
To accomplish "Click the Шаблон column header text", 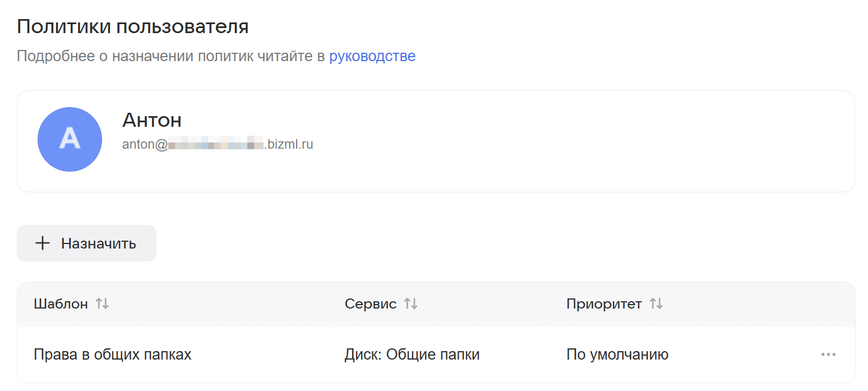I will point(61,304).
